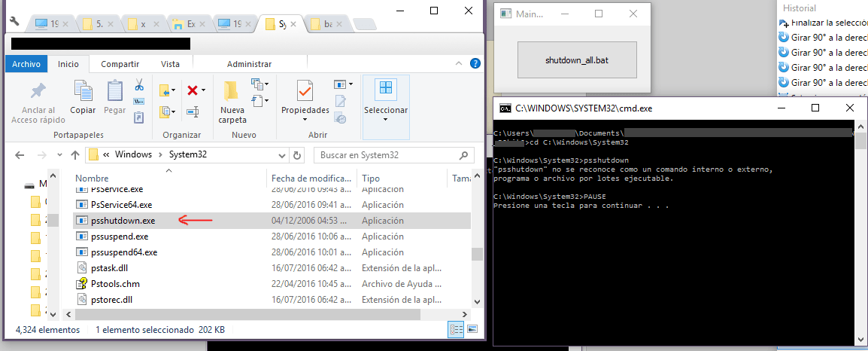
Task: Click the red X delete icon
Action: pos(193,90)
